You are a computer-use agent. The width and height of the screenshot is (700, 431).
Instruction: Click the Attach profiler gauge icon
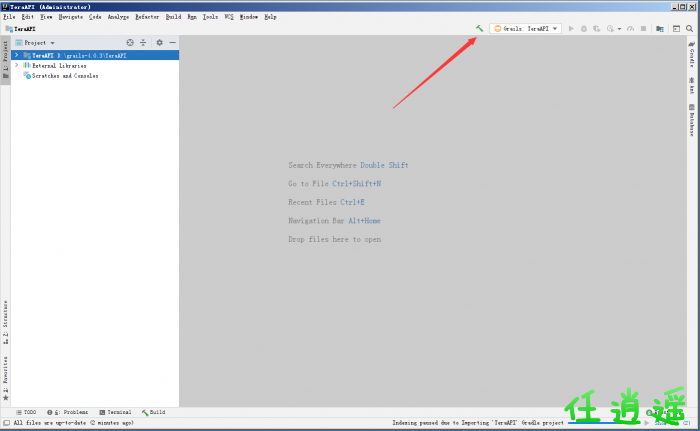coord(630,29)
